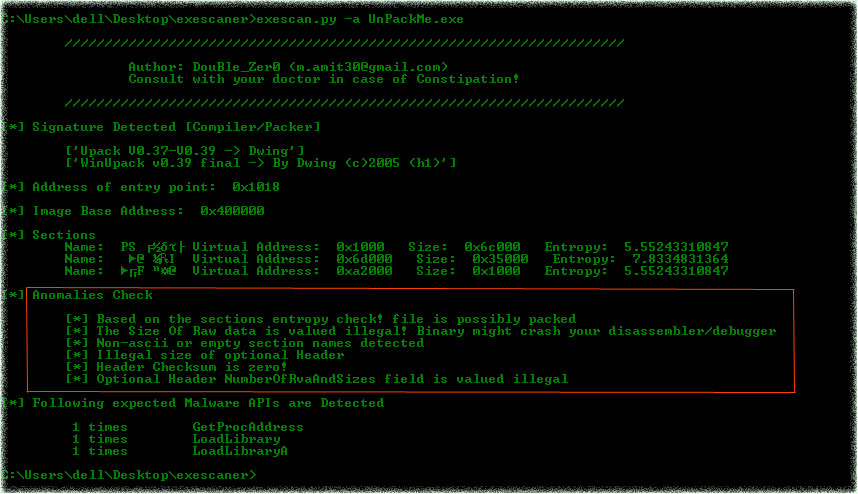Click the GetProcAddress API entry
The width and height of the screenshot is (858, 494).
pos(248,427)
